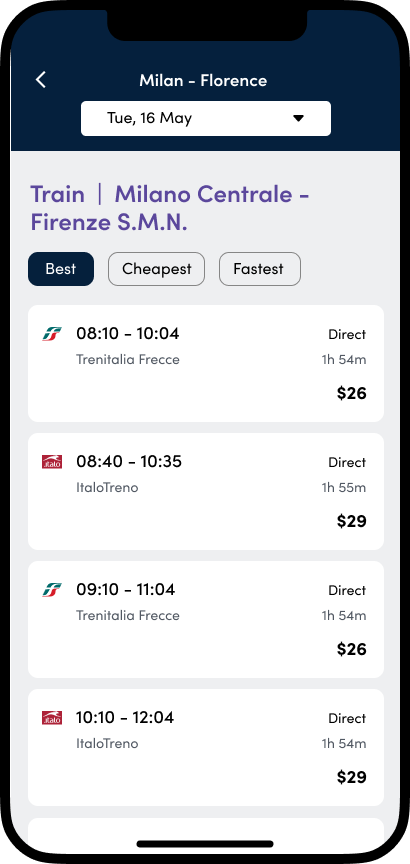
Task: Select the Best sorting tab
Action: point(61,269)
